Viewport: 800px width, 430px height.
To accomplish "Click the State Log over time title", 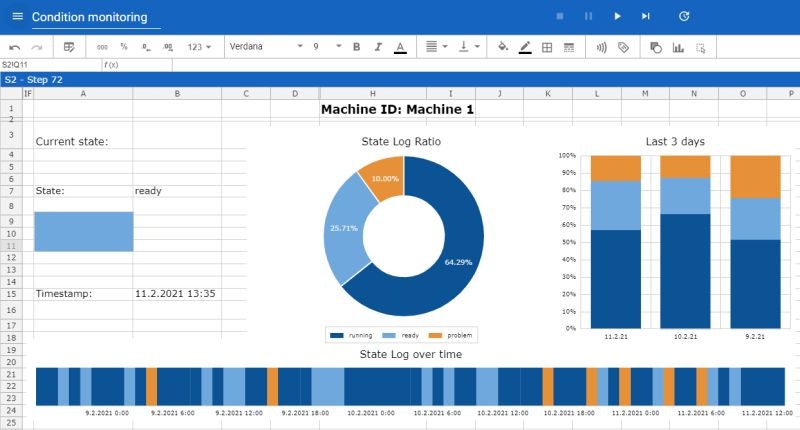I will pyautogui.click(x=411, y=354).
